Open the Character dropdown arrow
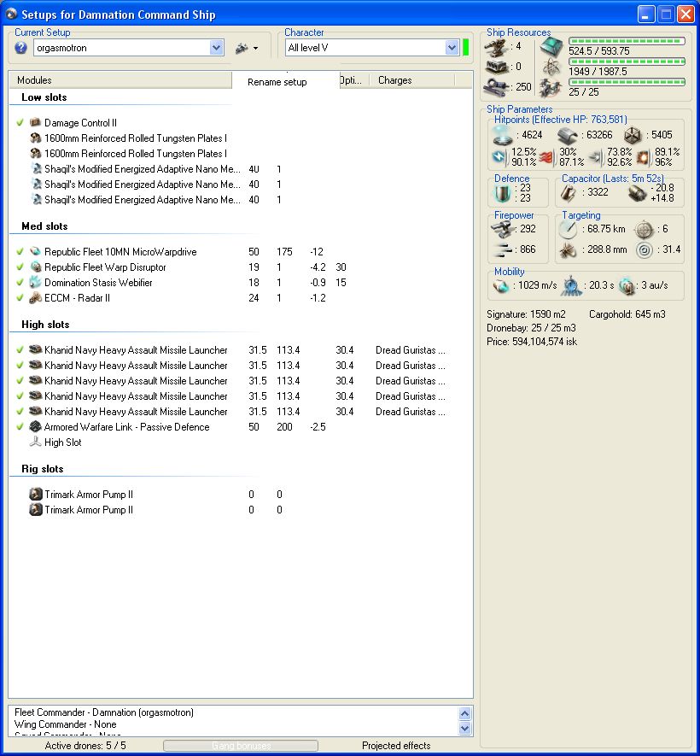This screenshot has width=700, height=756. click(452, 48)
